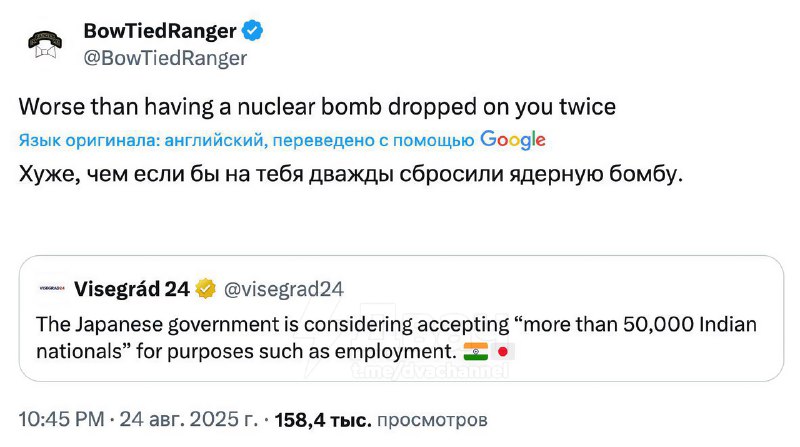Open quoted tweet about Japanese government

click(x=401, y=318)
